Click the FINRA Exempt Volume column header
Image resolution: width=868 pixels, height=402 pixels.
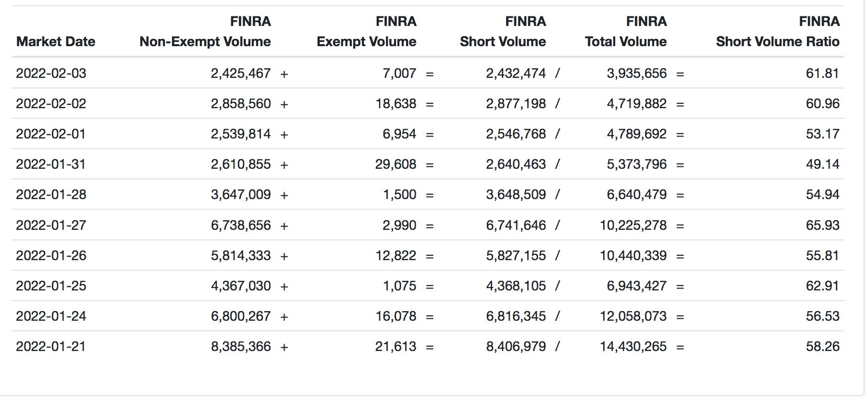[x=366, y=32]
